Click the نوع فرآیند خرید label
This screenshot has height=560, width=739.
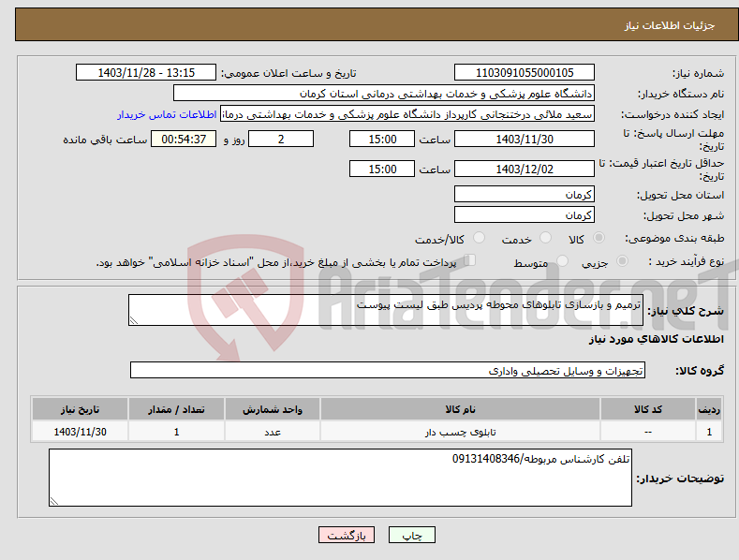(x=686, y=261)
